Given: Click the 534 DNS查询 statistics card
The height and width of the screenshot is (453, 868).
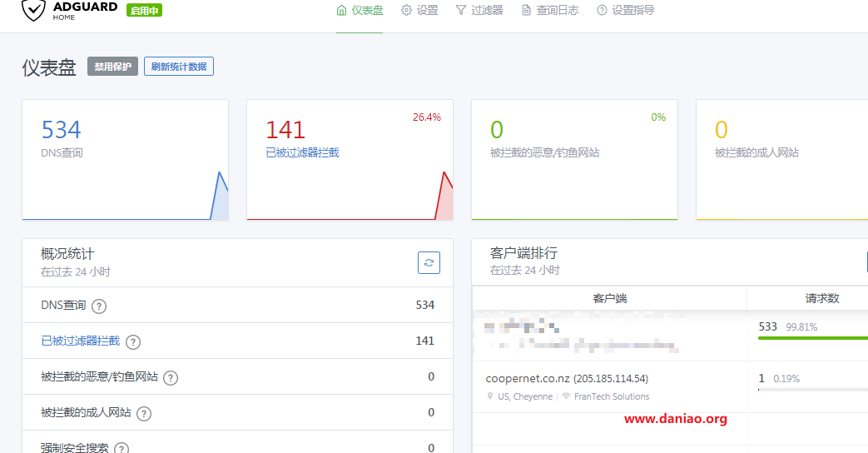Looking at the screenshot, I should point(125,160).
